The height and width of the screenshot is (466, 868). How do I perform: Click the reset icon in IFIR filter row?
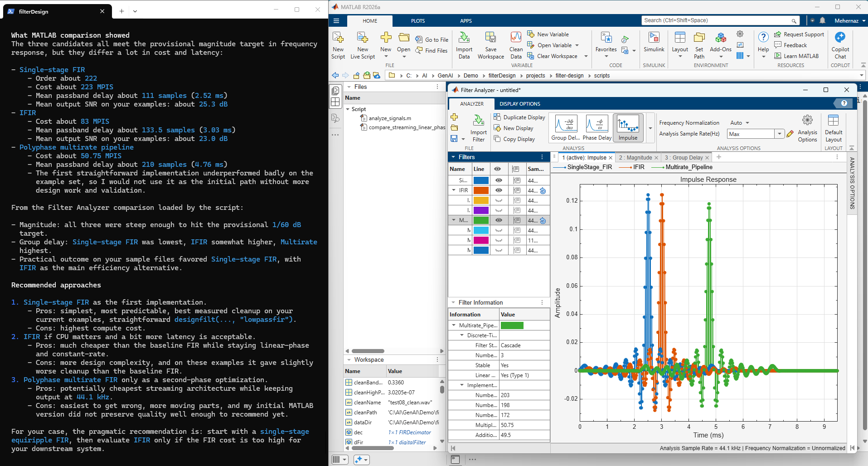click(543, 191)
